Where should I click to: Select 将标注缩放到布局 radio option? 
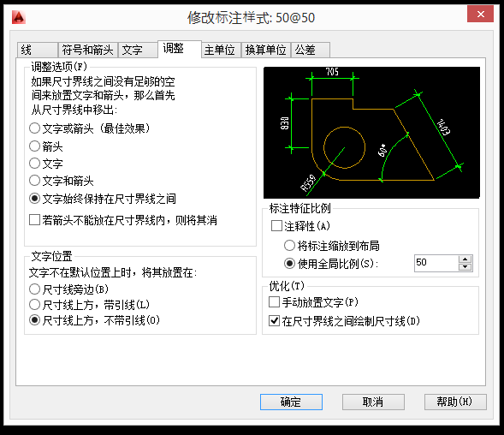[332, 246]
